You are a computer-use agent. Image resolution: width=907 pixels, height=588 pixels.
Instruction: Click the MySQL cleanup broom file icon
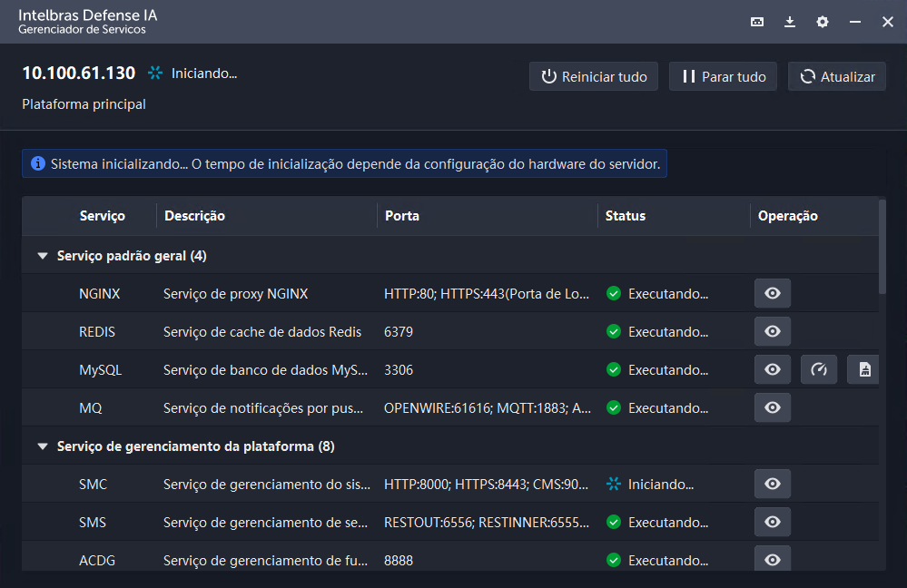click(x=864, y=370)
